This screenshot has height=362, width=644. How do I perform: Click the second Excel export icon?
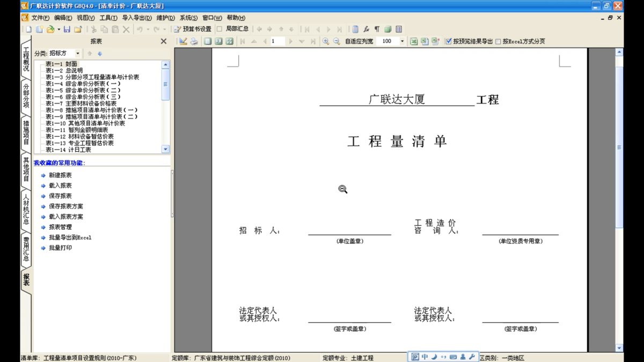[x=425, y=41]
